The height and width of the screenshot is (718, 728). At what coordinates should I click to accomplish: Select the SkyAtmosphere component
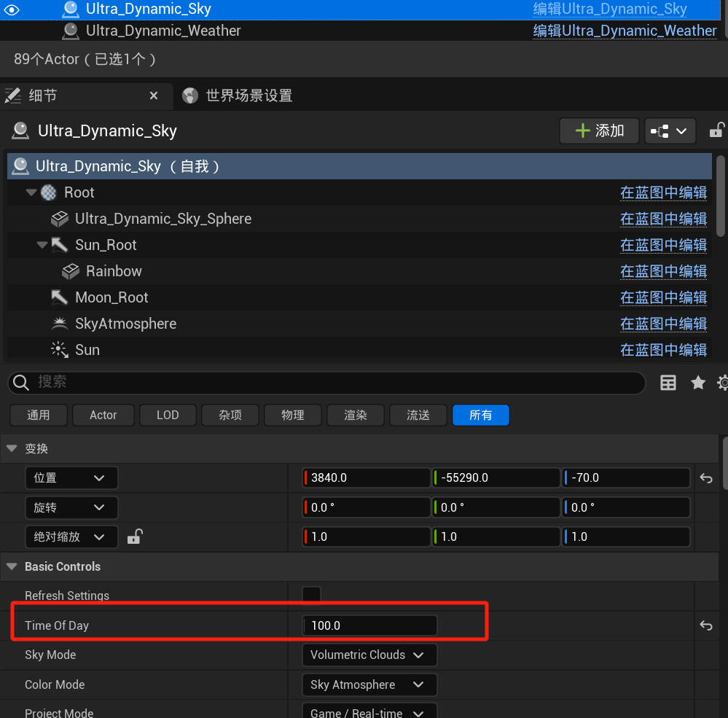(x=125, y=324)
